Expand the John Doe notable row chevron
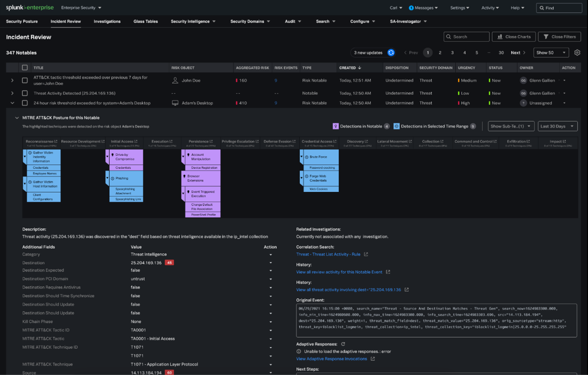The image size is (588, 375). [x=12, y=80]
